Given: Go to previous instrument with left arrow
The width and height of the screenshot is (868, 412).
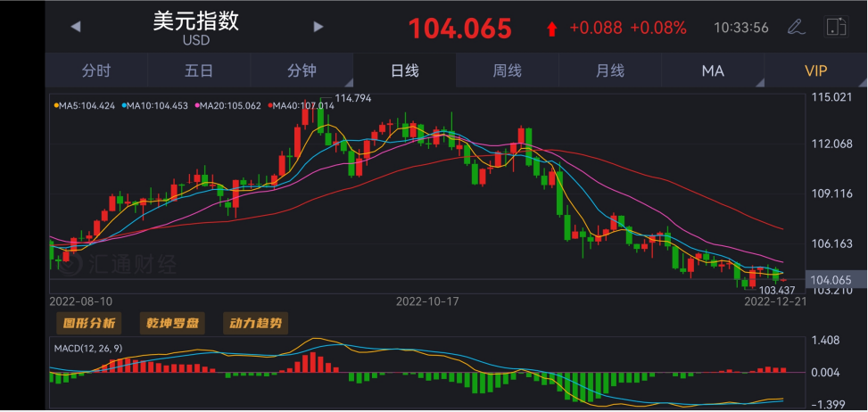Looking at the screenshot, I should point(76,27).
